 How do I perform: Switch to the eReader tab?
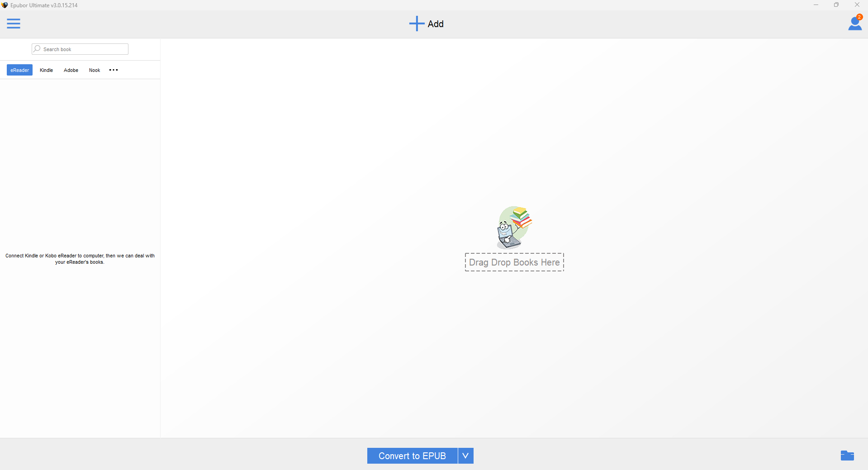19,70
